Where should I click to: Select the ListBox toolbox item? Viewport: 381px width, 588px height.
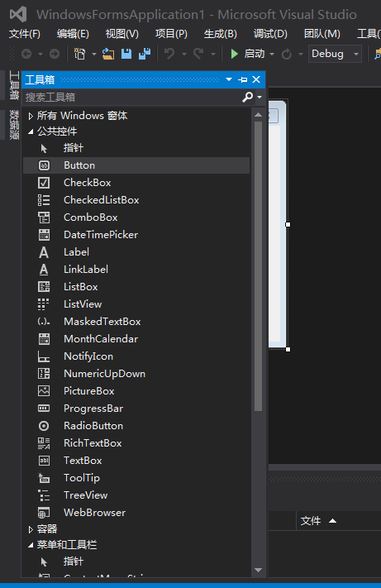(136, 287)
